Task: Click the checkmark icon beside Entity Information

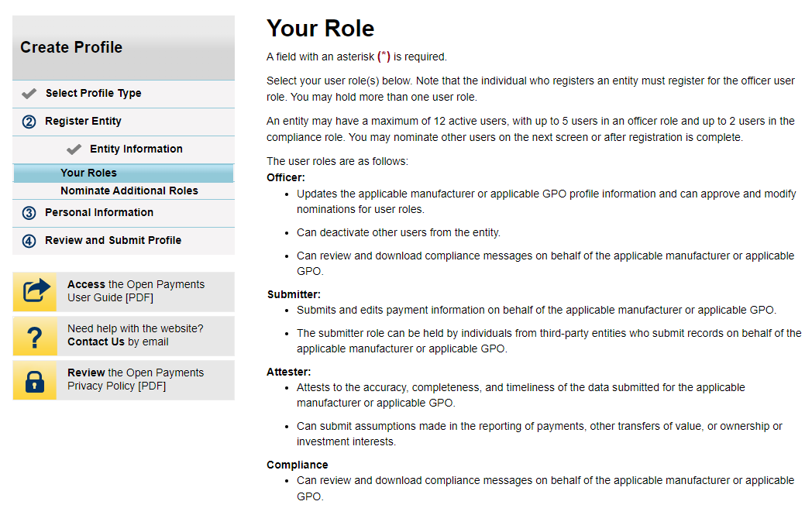Action: 74,149
